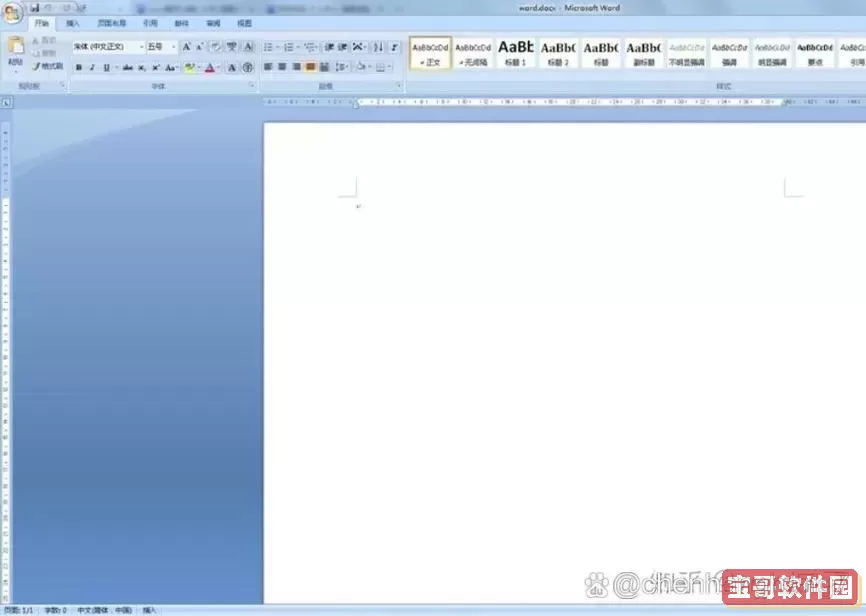Open the Font dialog launcher
Viewport: 866px width, 616px height.
pyautogui.click(x=252, y=86)
